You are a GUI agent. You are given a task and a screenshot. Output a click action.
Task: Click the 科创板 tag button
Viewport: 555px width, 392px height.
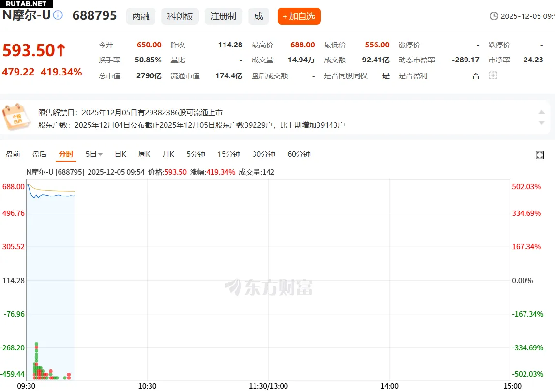pyautogui.click(x=180, y=16)
